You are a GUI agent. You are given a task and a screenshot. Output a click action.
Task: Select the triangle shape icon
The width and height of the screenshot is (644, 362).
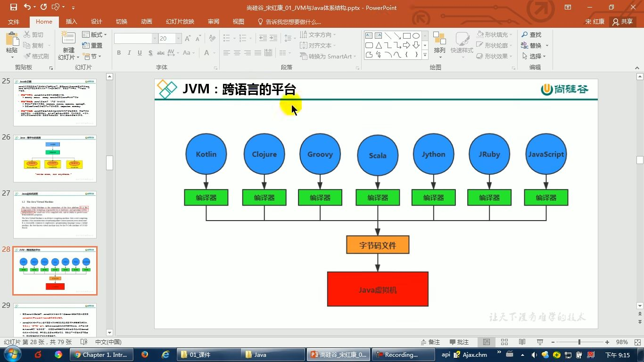point(378,45)
